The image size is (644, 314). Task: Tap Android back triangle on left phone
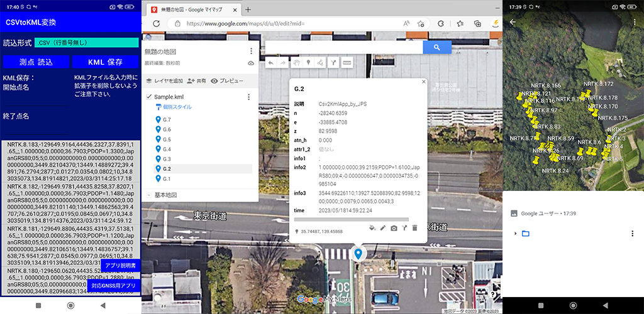point(103,305)
